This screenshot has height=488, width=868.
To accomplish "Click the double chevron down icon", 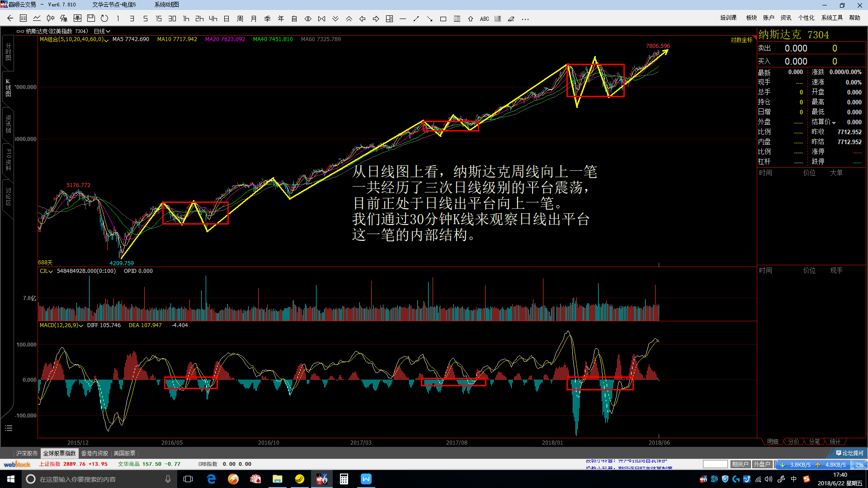I will coord(335,19).
